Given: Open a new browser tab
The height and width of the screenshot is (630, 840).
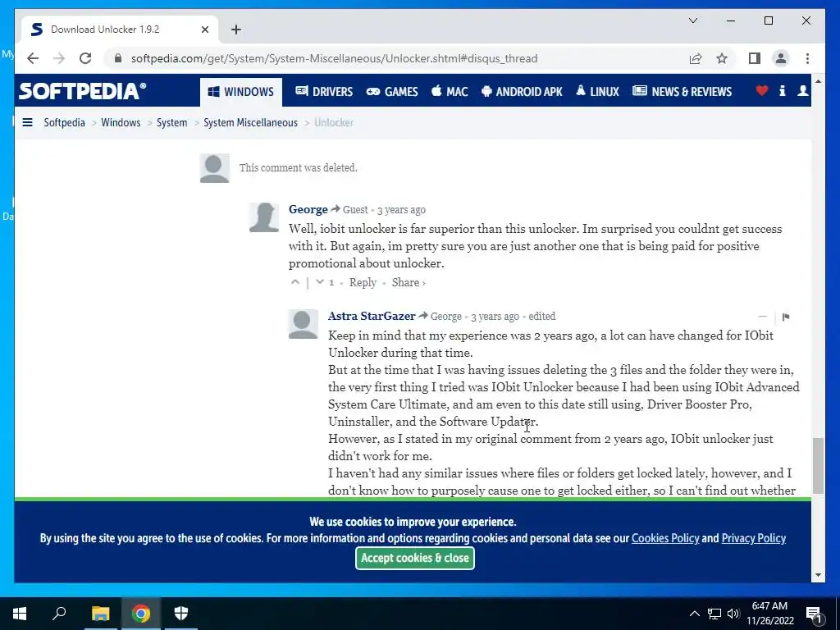Looking at the screenshot, I should point(236,30).
